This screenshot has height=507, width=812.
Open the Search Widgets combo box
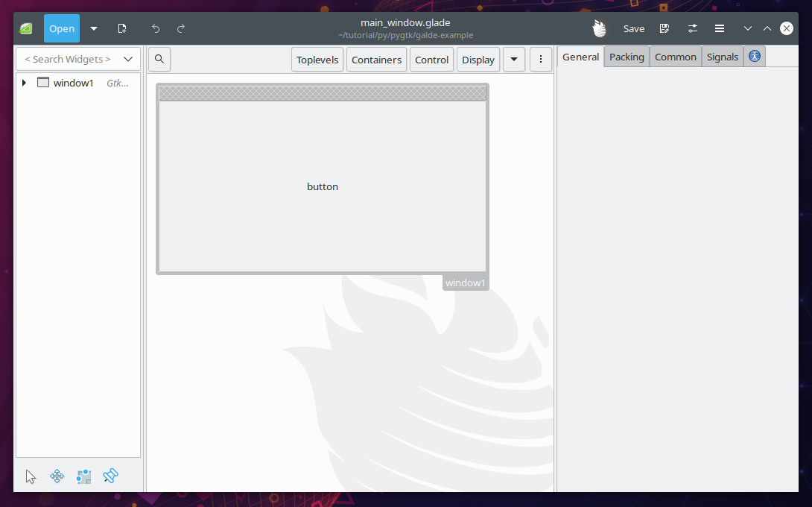78,59
